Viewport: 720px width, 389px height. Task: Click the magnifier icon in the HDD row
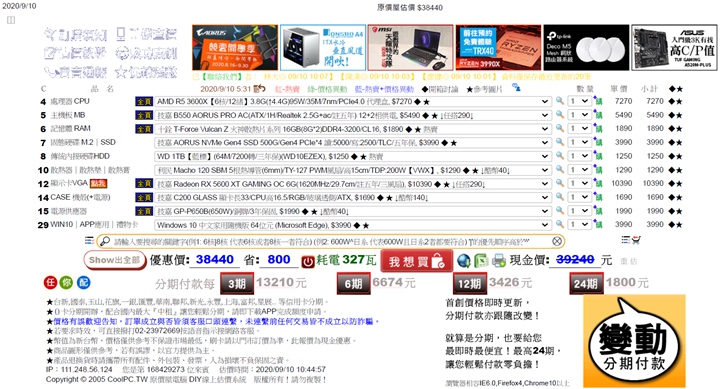(x=559, y=156)
